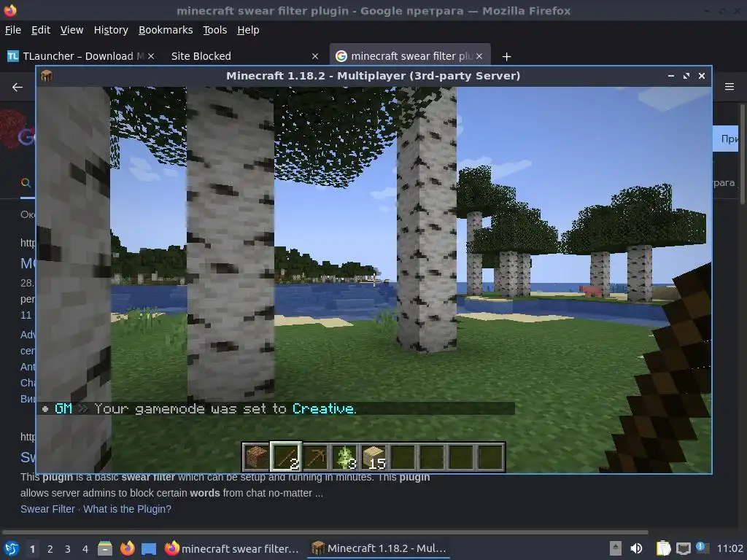Click the empty sixth hotbar slot
This screenshot has height=560, width=747.
[x=403, y=456]
